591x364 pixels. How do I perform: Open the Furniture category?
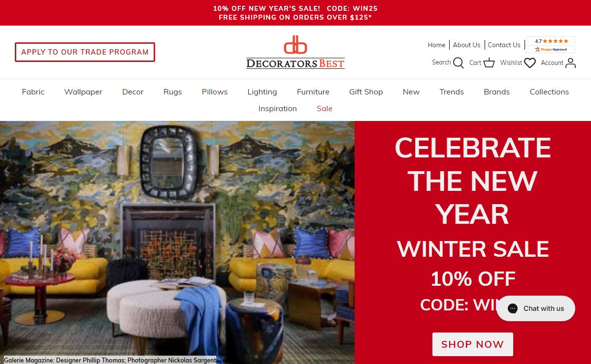point(313,92)
